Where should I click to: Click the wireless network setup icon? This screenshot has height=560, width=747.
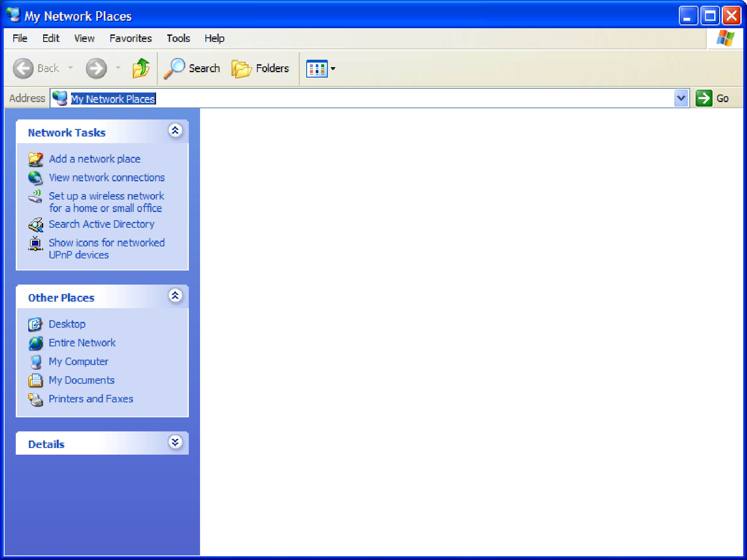(36, 196)
